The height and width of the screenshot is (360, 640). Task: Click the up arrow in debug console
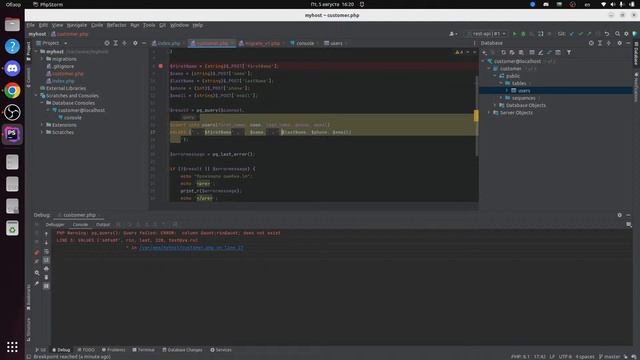(x=46, y=234)
